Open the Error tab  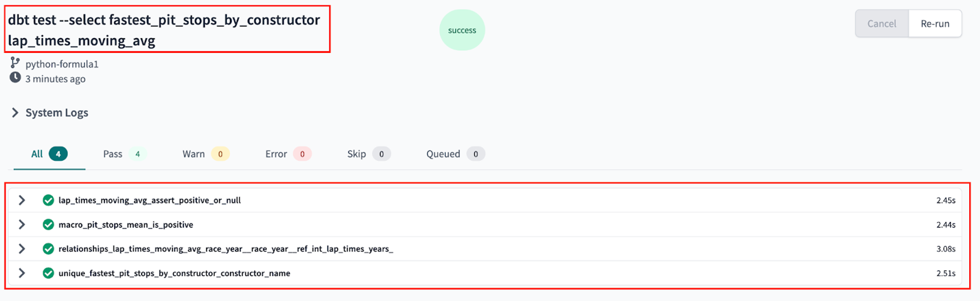tap(276, 153)
